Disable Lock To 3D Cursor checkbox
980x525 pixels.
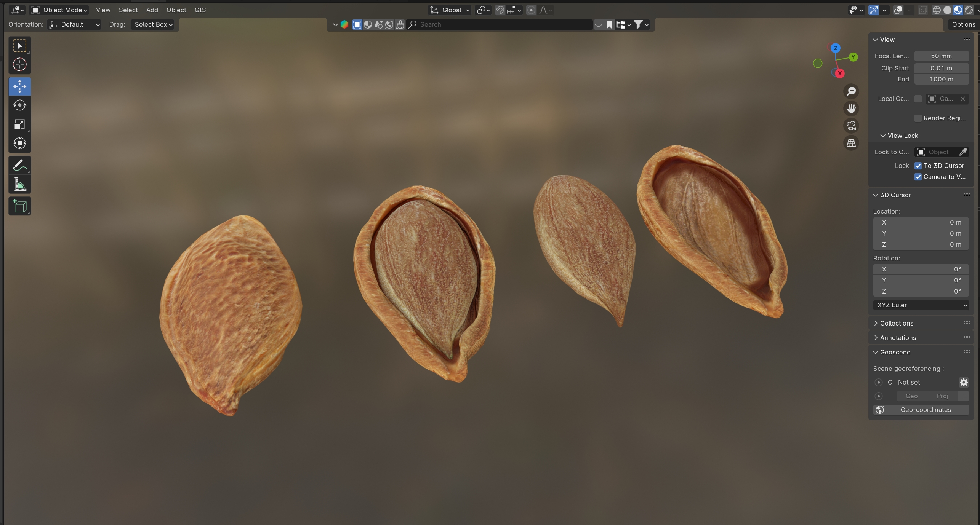point(918,166)
